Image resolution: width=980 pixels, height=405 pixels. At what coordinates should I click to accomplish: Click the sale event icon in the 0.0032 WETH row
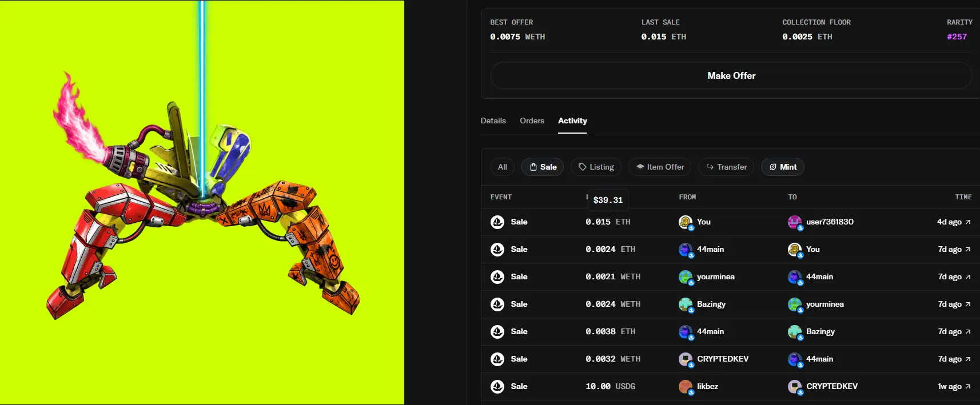[497, 359]
